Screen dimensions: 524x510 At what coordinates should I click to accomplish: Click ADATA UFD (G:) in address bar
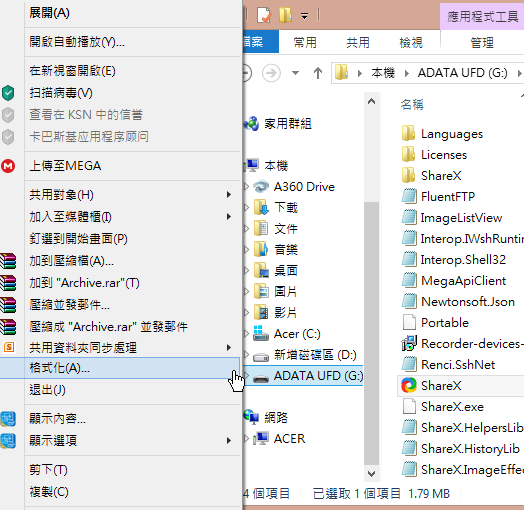[x=463, y=73]
